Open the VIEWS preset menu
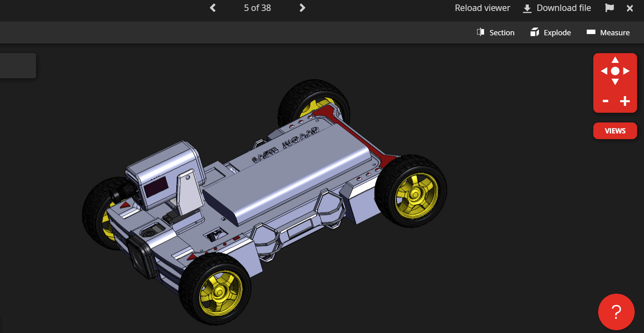This screenshot has height=333, width=644. [x=615, y=131]
